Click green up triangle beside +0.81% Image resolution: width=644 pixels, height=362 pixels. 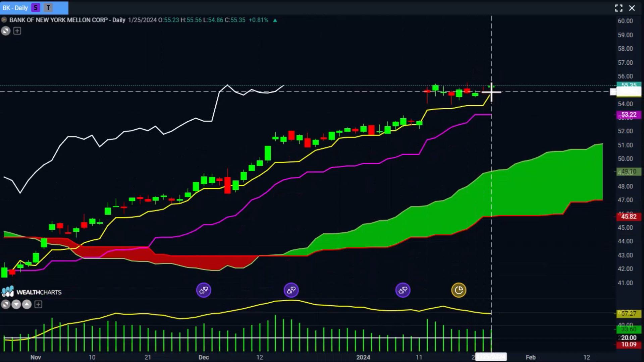tap(275, 20)
